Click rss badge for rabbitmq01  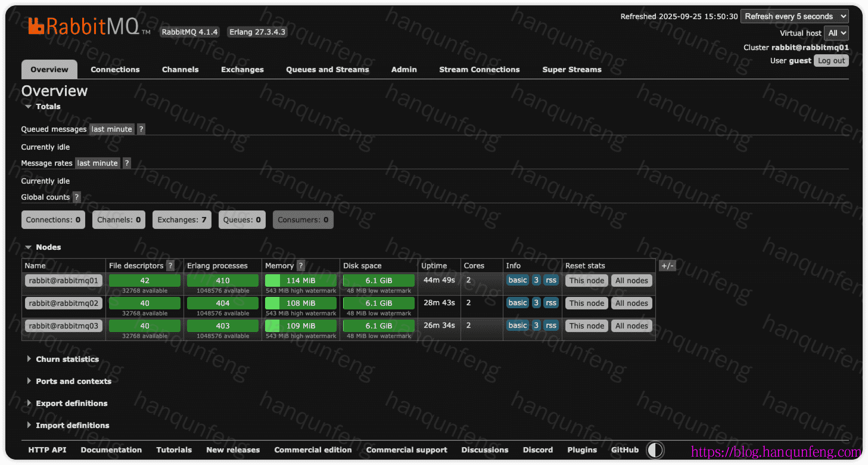click(551, 280)
